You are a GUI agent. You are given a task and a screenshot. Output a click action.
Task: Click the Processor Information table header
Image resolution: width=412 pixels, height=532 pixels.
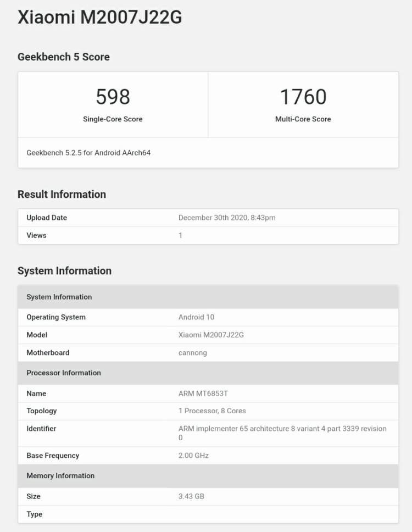click(x=208, y=373)
